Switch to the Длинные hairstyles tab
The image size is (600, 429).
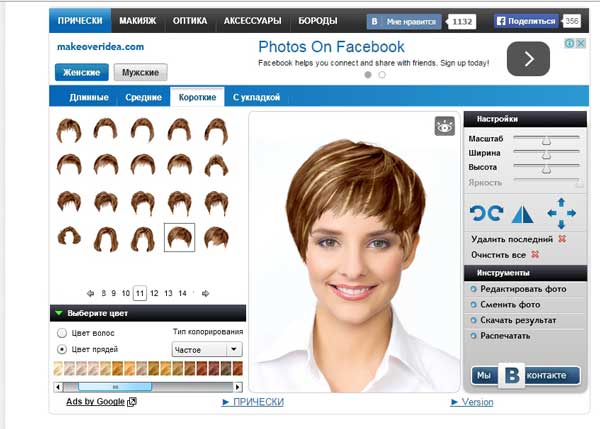pos(89,97)
